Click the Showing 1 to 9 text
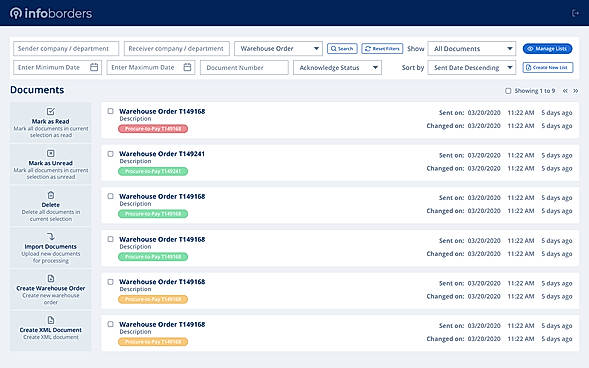 (x=535, y=91)
